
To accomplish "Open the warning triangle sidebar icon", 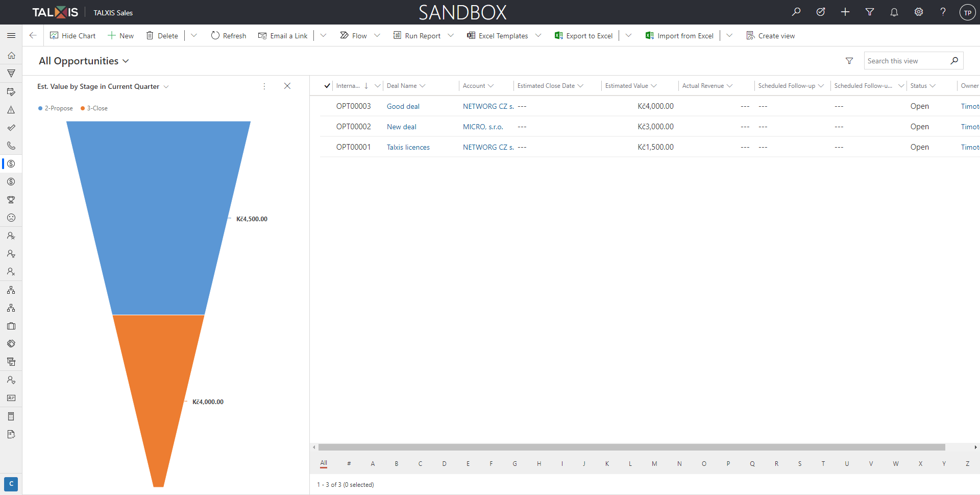I will (11, 110).
